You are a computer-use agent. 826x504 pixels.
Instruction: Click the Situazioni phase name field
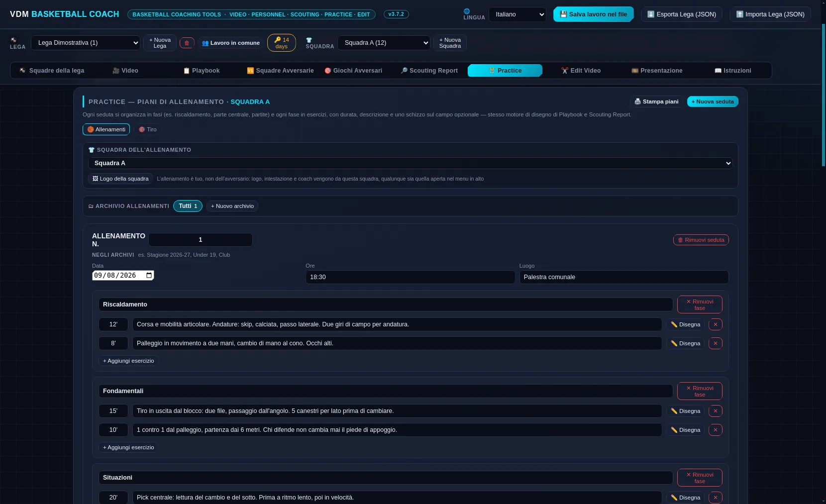coord(386,478)
